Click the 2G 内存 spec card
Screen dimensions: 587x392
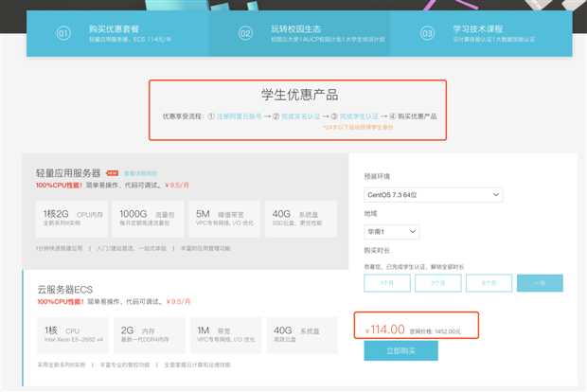pyautogui.click(x=150, y=335)
